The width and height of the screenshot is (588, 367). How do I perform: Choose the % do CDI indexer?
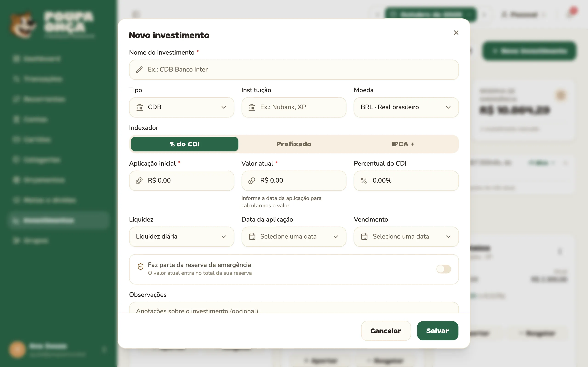[184, 144]
